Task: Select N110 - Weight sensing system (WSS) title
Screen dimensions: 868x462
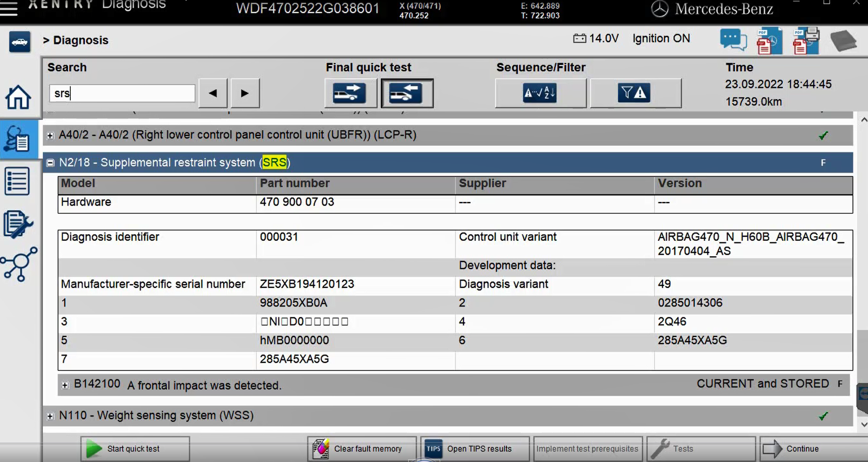Action: pos(156,415)
